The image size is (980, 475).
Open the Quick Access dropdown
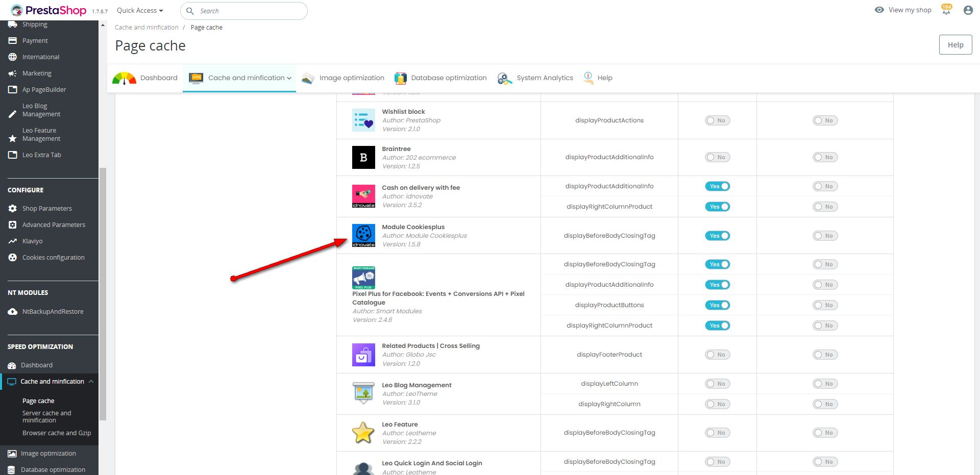point(140,10)
